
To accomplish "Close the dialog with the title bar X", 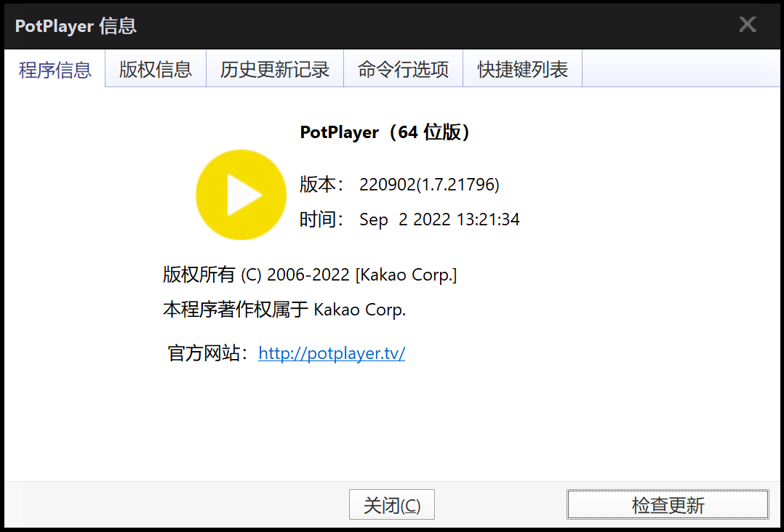I will click(x=748, y=25).
